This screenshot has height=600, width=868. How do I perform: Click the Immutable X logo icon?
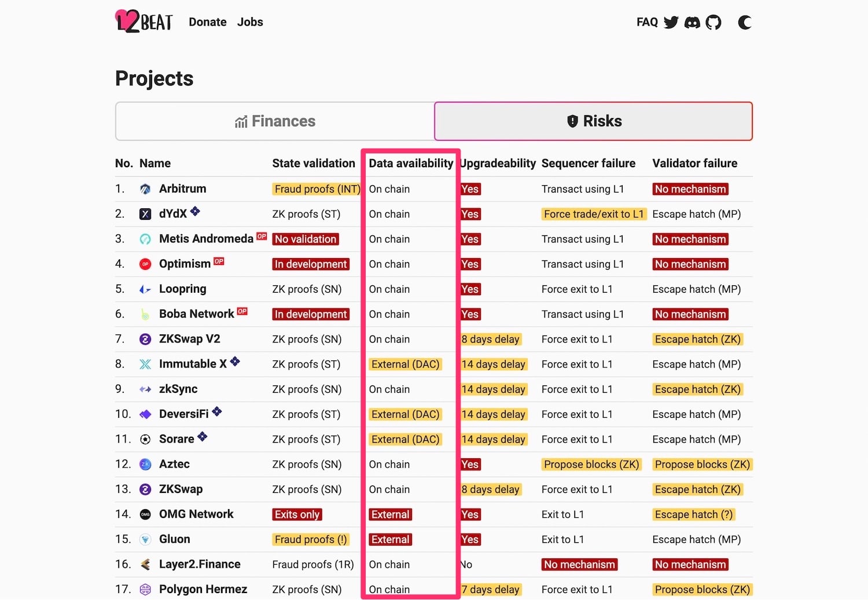point(145,365)
